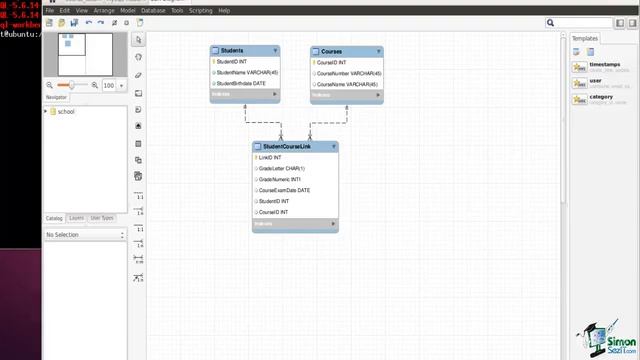This screenshot has width=640, height=360.
Task: Zoom in using the navigator magnifier
Action: point(95,85)
